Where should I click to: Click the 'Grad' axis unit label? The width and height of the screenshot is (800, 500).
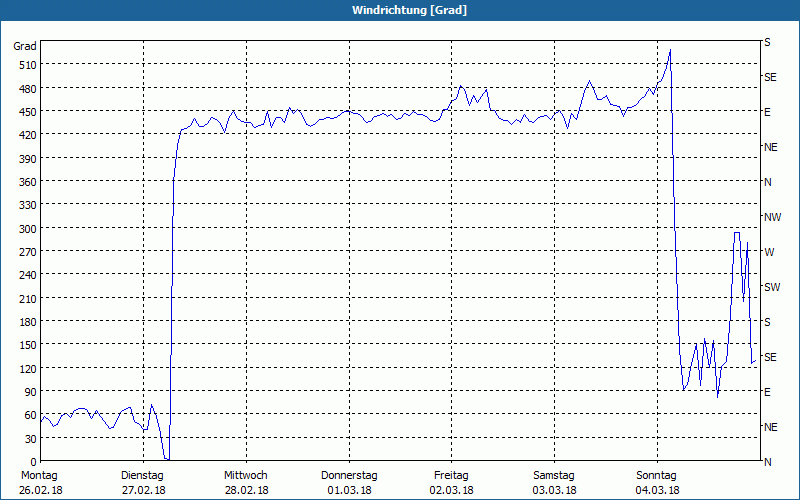[x=25, y=46]
